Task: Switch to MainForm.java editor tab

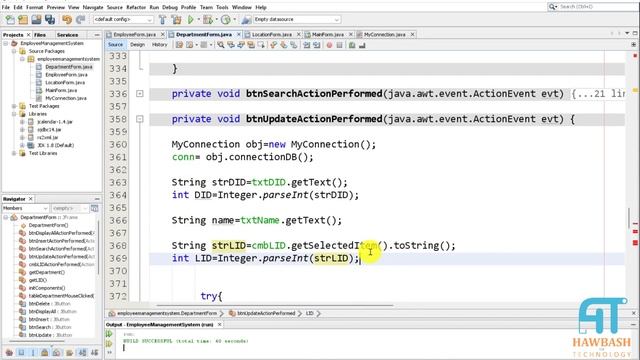Action: 328,35
